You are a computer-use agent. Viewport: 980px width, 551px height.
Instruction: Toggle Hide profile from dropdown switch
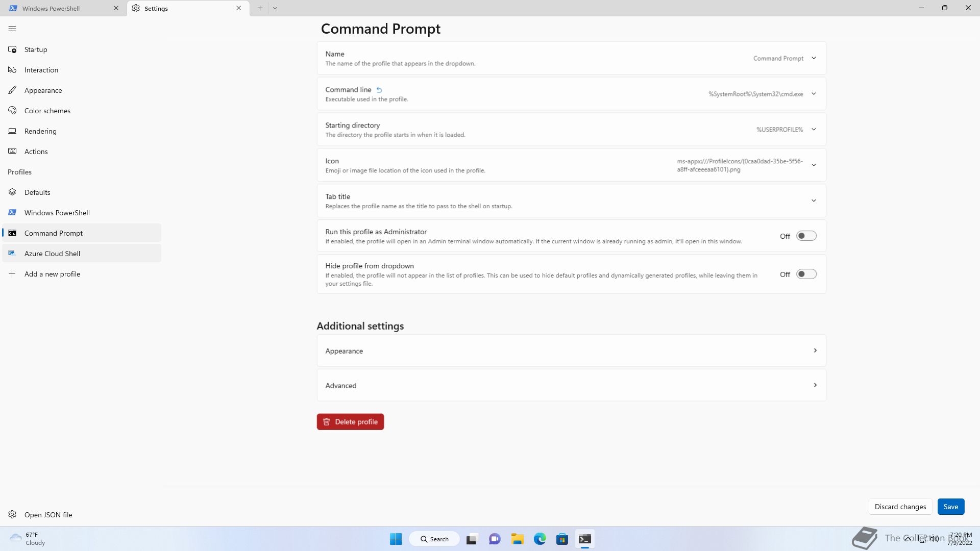[806, 274]
